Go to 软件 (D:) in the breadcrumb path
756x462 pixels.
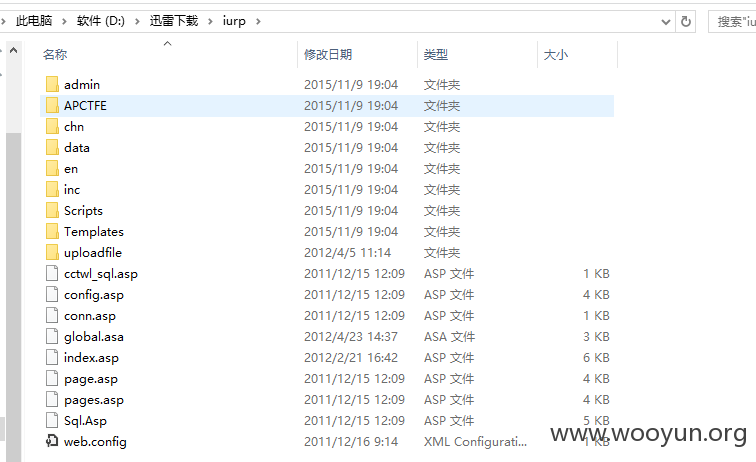click(101, 21)
